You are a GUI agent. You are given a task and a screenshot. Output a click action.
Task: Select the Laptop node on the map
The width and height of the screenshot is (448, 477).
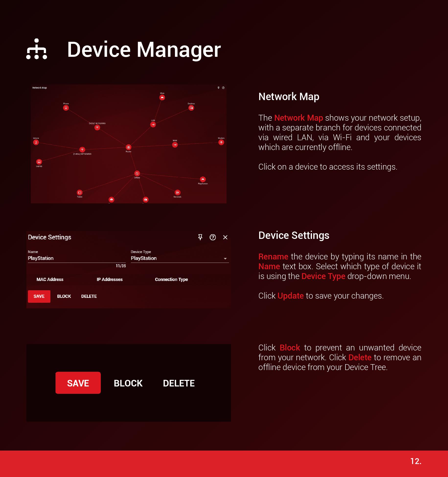(39, 162)
